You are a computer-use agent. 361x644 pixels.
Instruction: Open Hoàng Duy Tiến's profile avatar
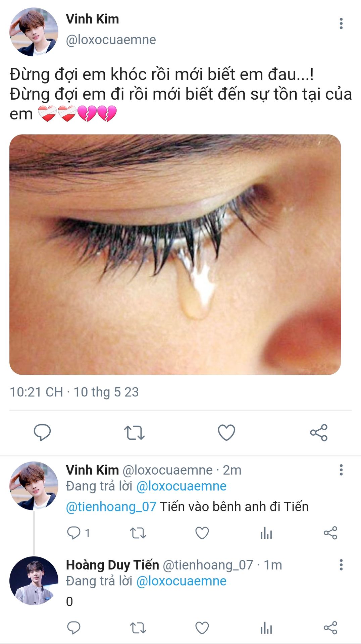34,581
